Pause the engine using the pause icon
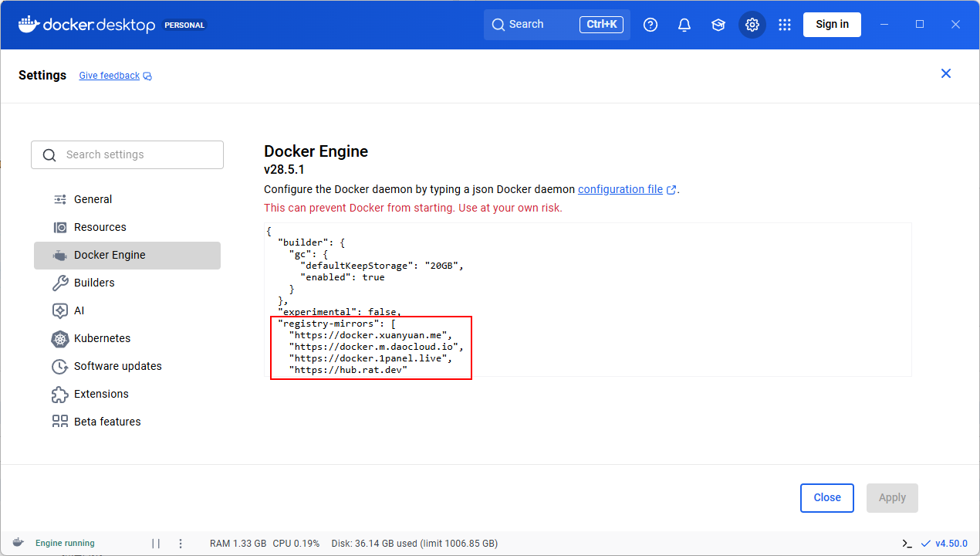This screenshot has width=980, height=556. (156, 544)
